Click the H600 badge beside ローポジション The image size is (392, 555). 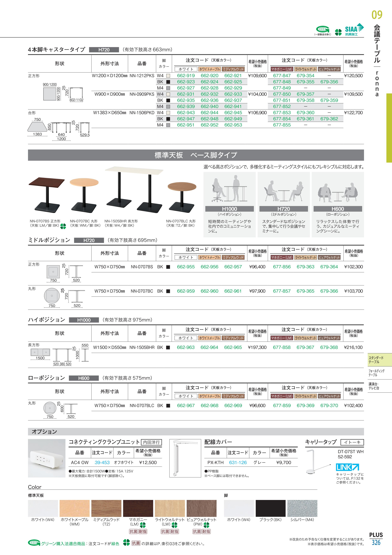click(x=84, y=378)
